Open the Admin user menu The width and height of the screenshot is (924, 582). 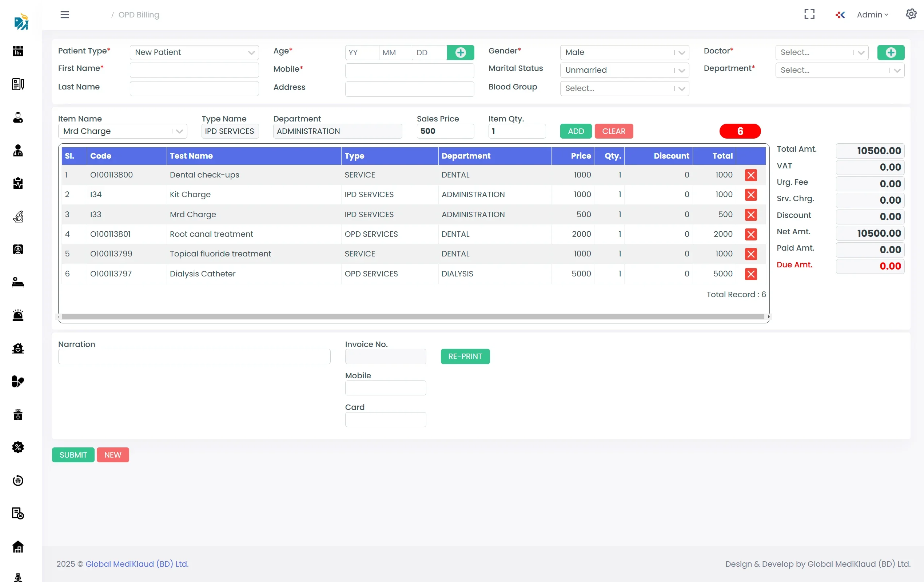point(872,15)
